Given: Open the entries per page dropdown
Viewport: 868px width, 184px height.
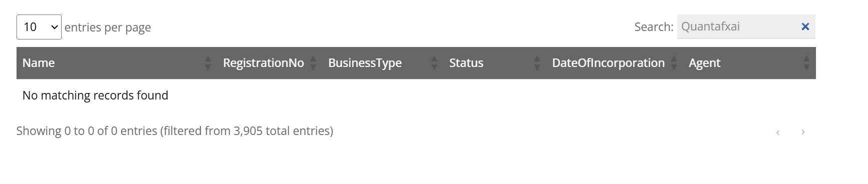Looking at the screenshot, I should (39, 27).
